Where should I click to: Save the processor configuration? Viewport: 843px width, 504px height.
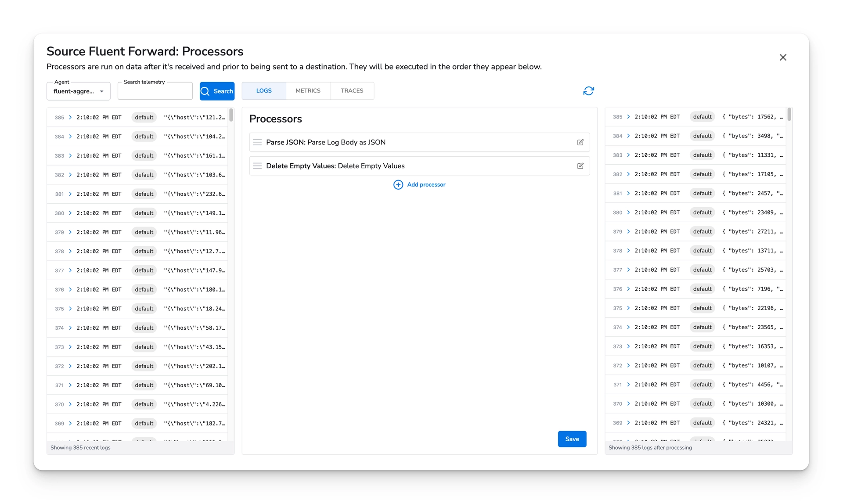[x=572, y=439]
